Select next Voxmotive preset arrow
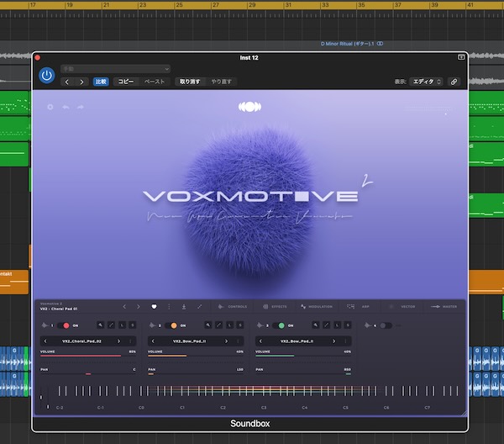 point(139,307)
